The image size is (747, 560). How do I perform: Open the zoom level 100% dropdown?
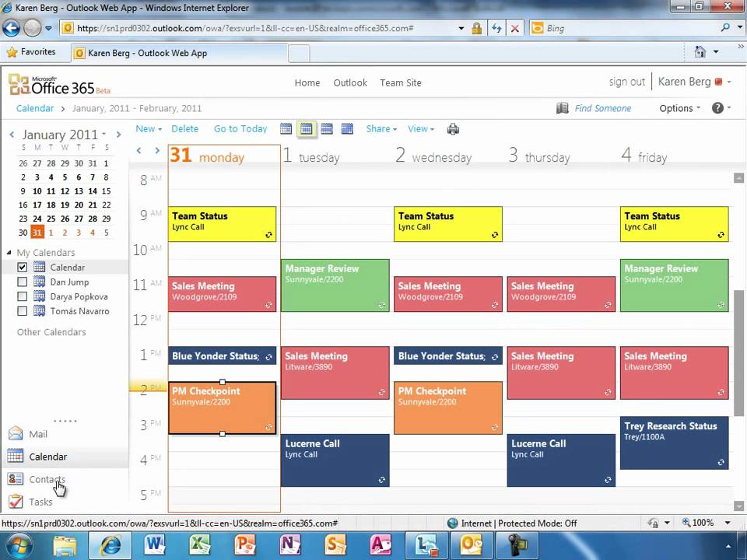pos(728,523)
